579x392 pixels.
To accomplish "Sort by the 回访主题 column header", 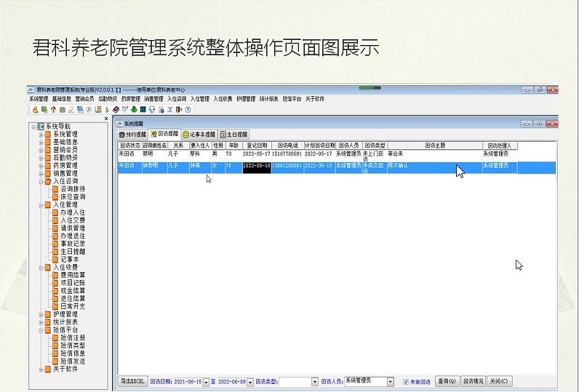I will coord(435,145).
